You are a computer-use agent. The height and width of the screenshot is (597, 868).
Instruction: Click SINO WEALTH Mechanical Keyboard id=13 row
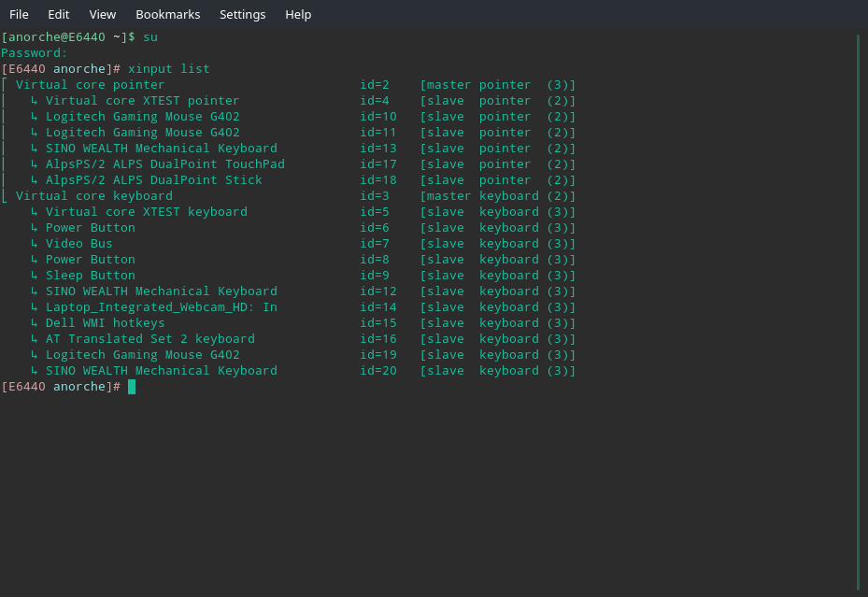[x=288, y=149]
